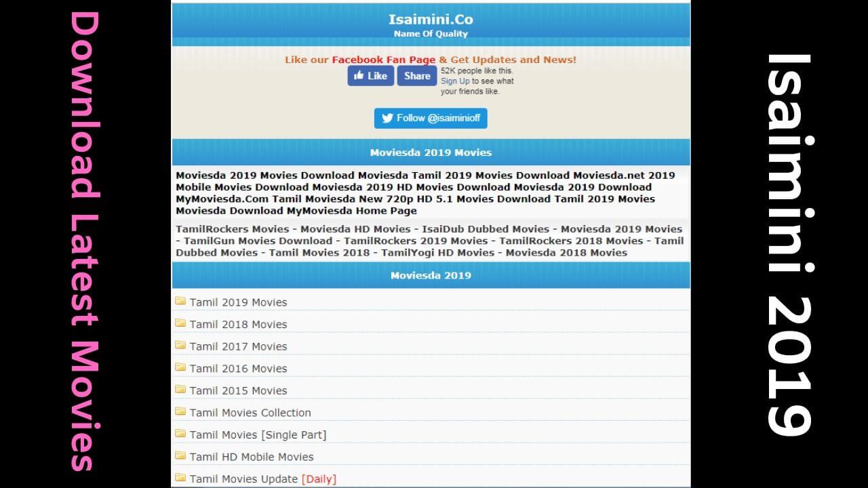Open Tamil 2018 Movies category
Image resolution: width=868 pixels, height=488 pixels.
238,325
